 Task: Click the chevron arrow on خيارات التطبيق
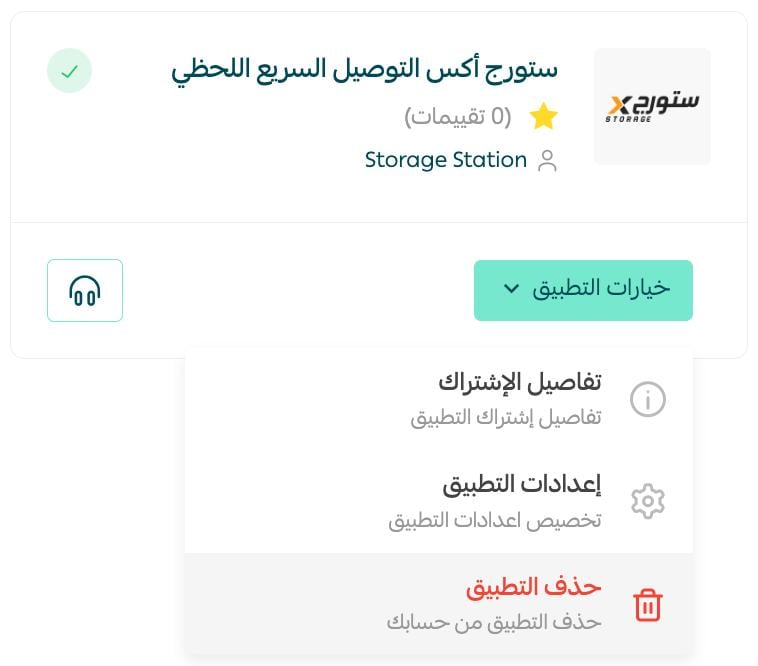click(x=511, y=289)
